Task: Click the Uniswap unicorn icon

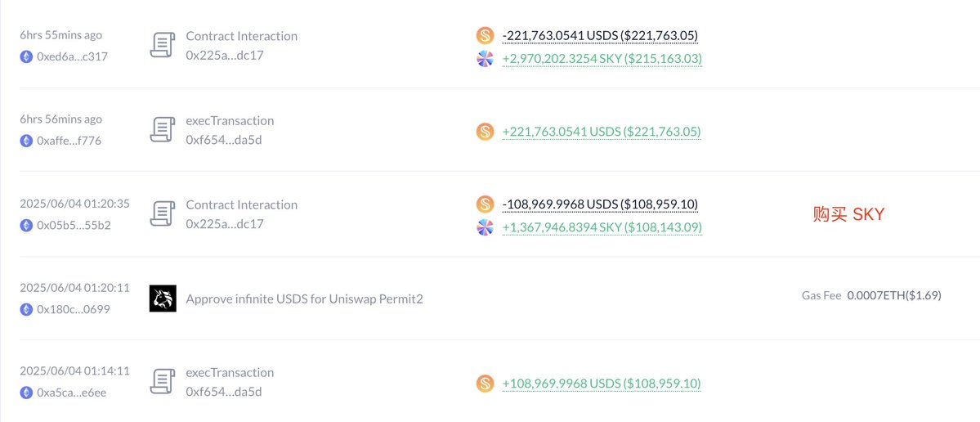Action: [163, 299]
